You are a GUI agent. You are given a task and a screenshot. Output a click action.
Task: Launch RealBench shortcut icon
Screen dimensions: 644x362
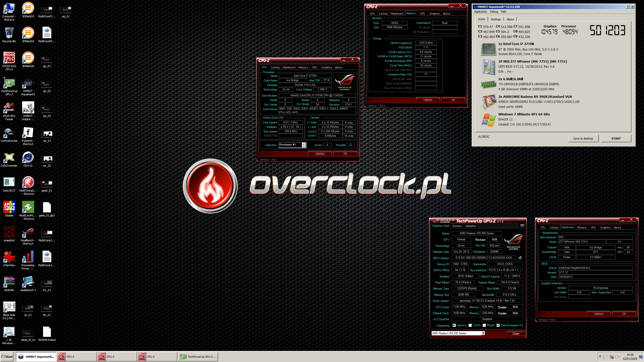28,235
